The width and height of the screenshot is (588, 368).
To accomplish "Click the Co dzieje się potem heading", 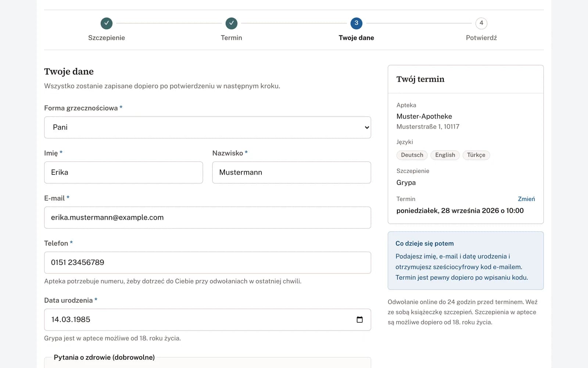I will pos(424,243).
